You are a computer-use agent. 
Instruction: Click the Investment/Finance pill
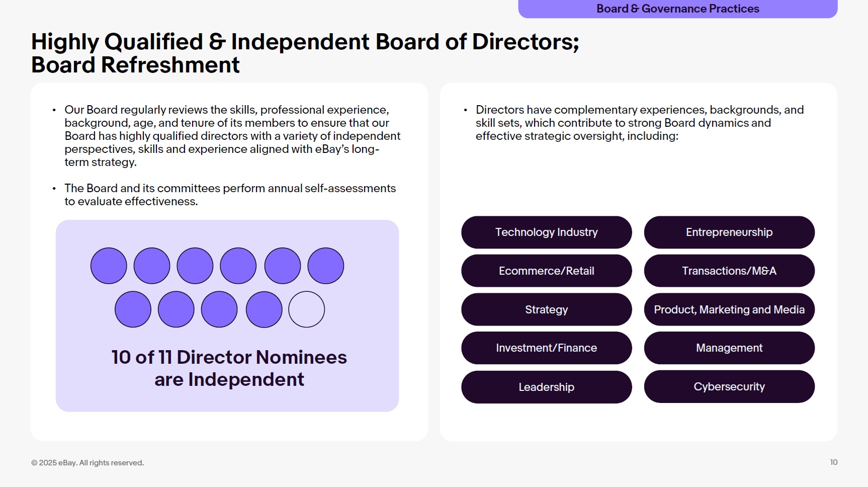[546, 348]
